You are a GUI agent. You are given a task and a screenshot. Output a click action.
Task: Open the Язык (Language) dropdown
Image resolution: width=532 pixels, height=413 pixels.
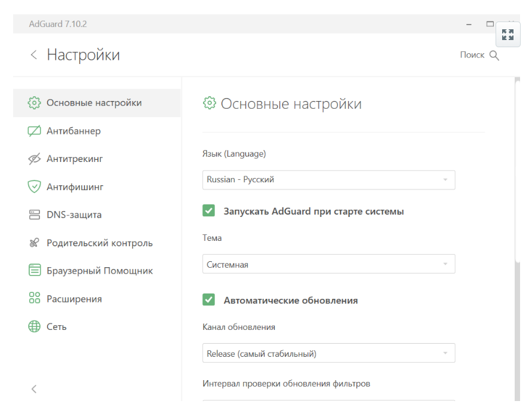pyautogui.click(x=329, y=180)
